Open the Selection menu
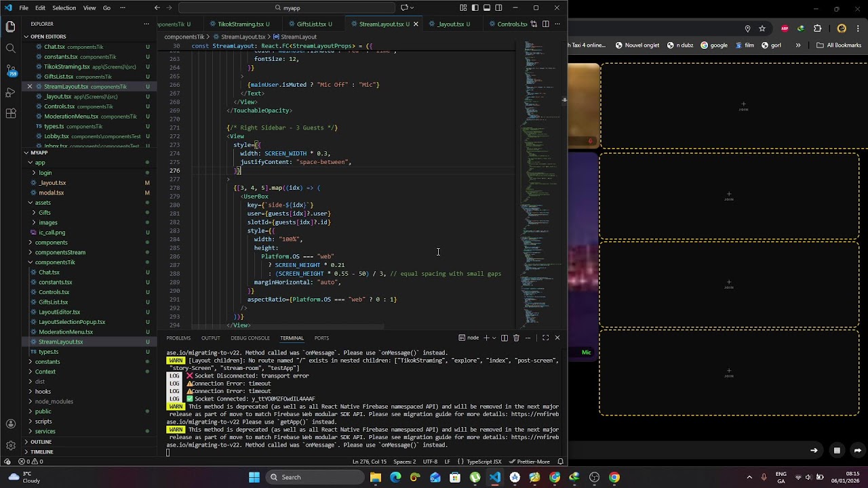Screen dimensions: 868x488 coord(64,8)
